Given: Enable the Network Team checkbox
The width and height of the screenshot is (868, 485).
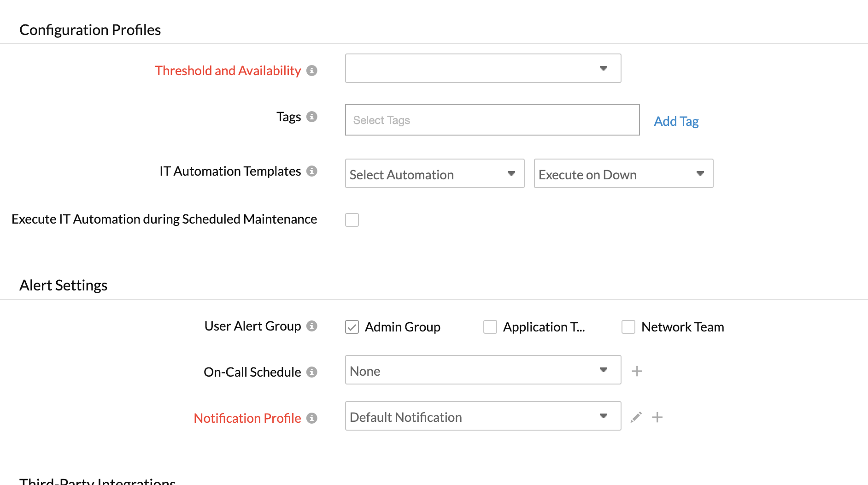Looking at the screenshot, I should tap(628, 327).
